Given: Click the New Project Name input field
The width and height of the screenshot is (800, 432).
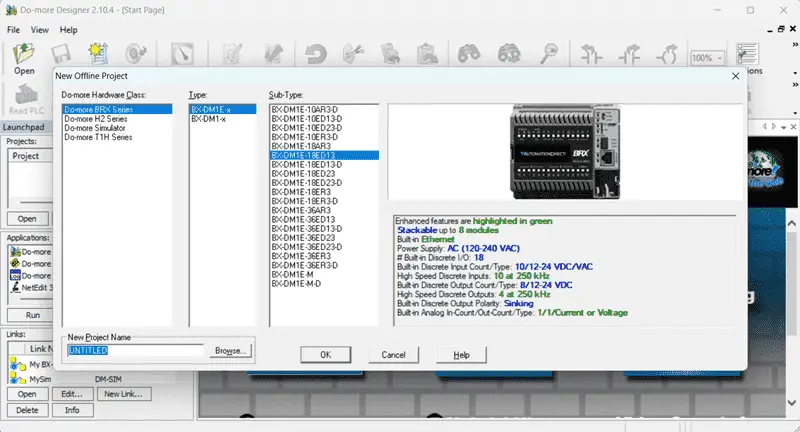Looking at the screenshot, I should click(135, 350).
